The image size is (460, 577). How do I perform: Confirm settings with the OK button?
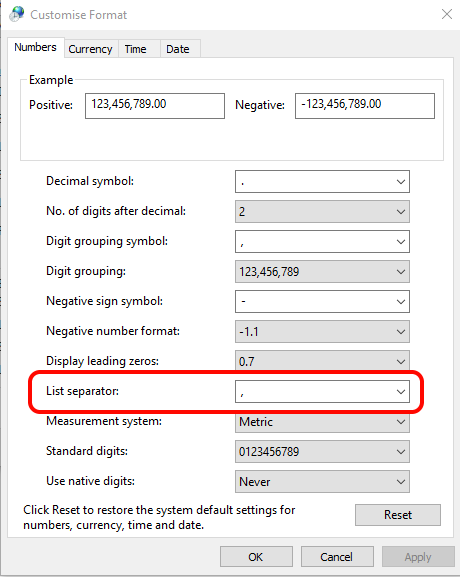(x=256, y=557)
